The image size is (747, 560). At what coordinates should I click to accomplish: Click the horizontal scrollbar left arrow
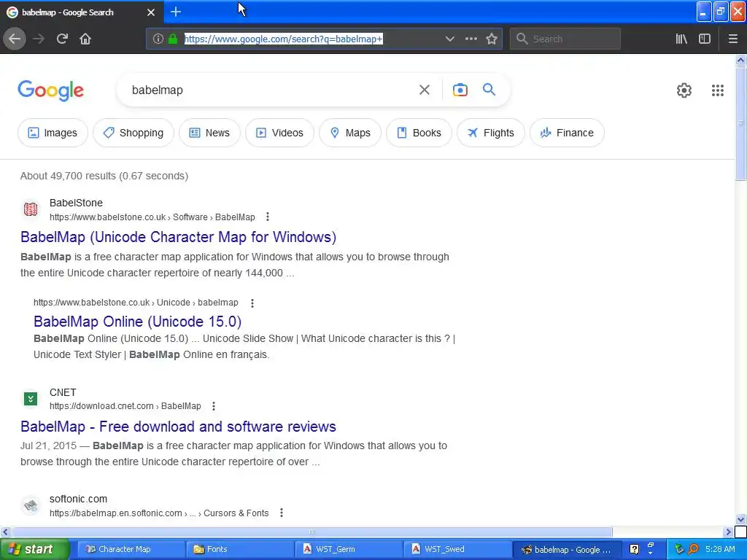tap(5, 532)
